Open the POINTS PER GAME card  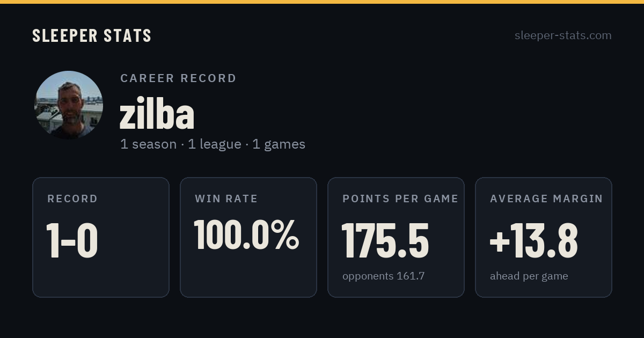click(396, 237)
